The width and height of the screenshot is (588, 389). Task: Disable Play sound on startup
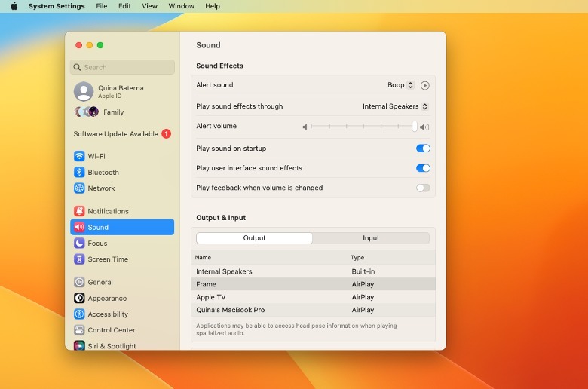[x=423, y=149]
